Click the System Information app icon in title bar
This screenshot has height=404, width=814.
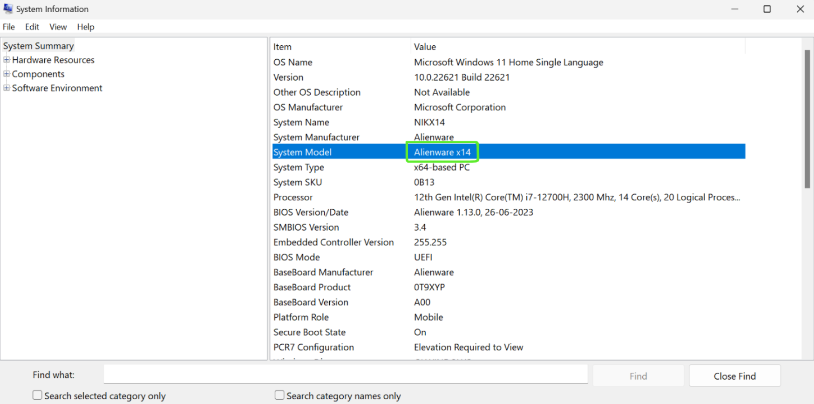coord(8,9)
